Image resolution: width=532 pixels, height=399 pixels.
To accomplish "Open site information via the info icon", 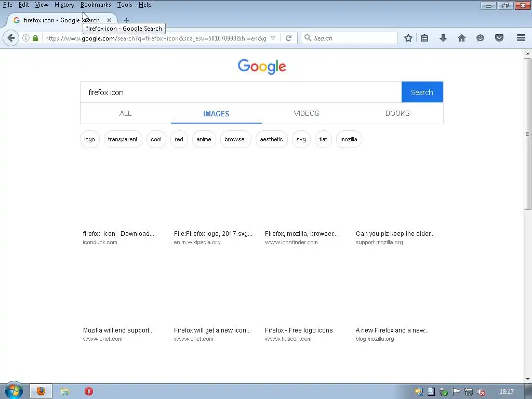I will 26,38.
